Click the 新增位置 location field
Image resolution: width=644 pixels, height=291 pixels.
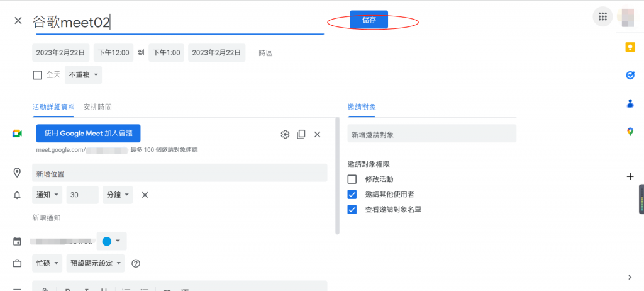point(179,173)
